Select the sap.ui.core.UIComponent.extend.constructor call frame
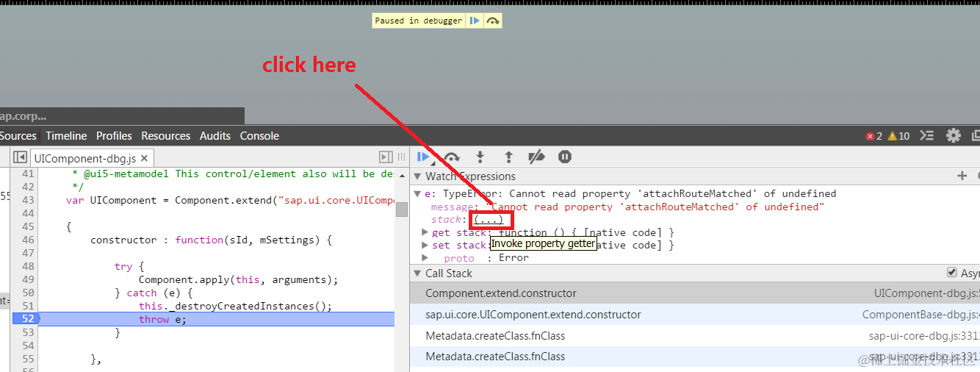 [x=695, y=315]
